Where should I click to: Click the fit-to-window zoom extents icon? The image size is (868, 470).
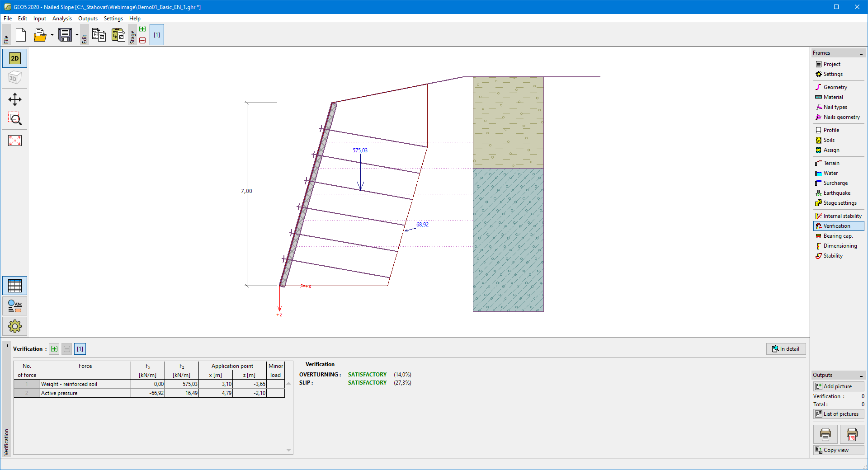[x=15, y=141]
